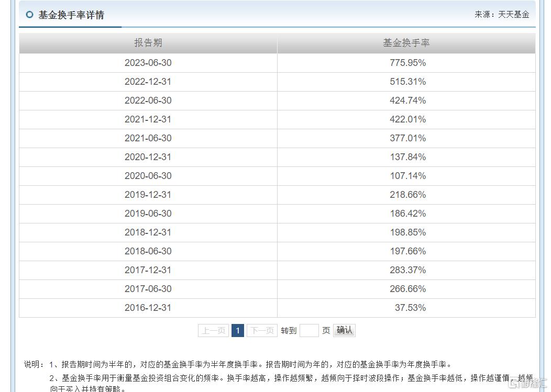
Task: Click the 来源：天天基金 source text
Action: [x=502, y=15]
